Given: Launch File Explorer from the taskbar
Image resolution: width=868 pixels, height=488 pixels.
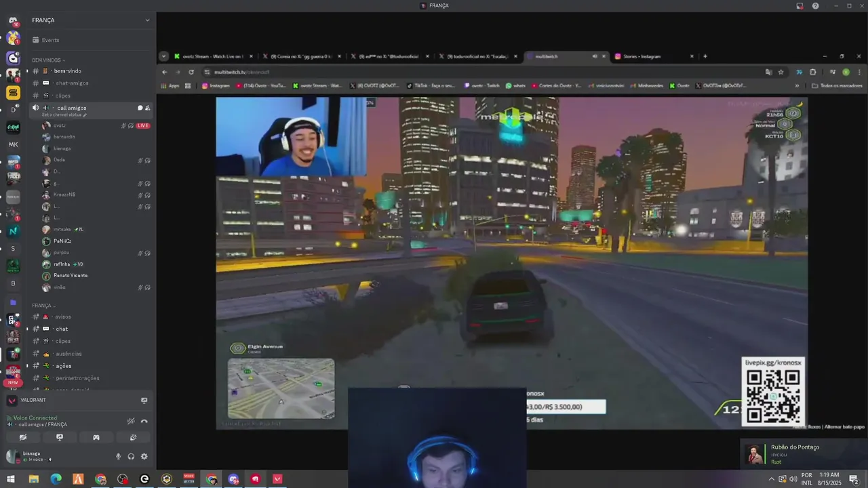Looking at the screenshot, I should (x=33, y=479).
